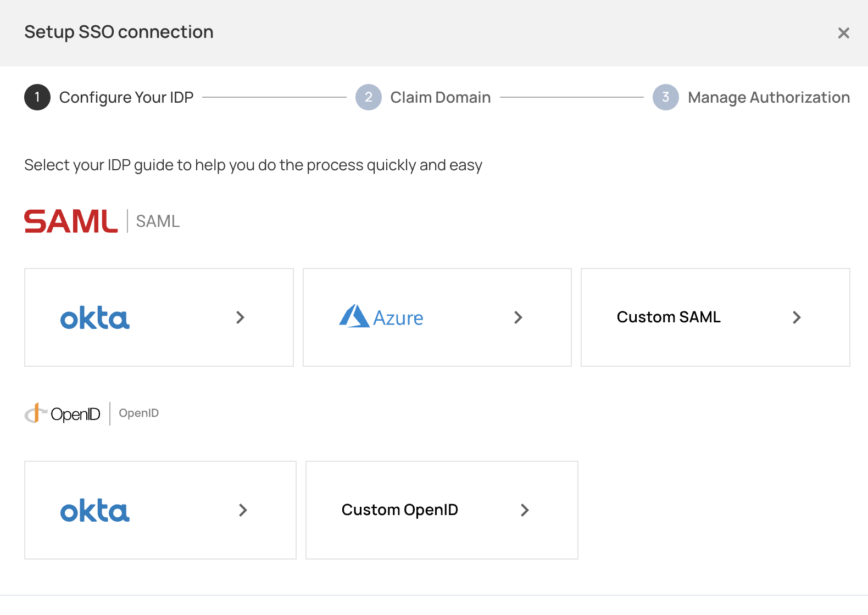The height and width of the screenshot is (615, 868).
Task: Click the chevron next to Custom OpenID
Action: coord(525,510)
